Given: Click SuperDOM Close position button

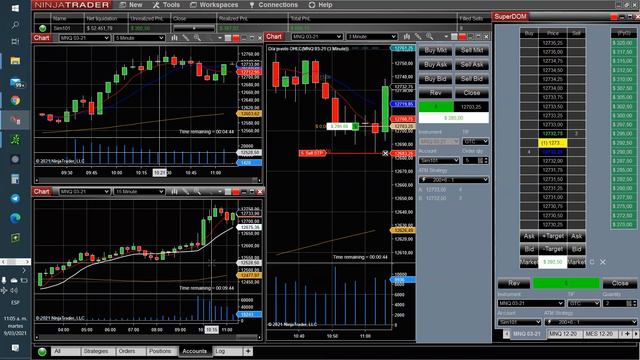Looking at the screenshot, I should [620, 283].
